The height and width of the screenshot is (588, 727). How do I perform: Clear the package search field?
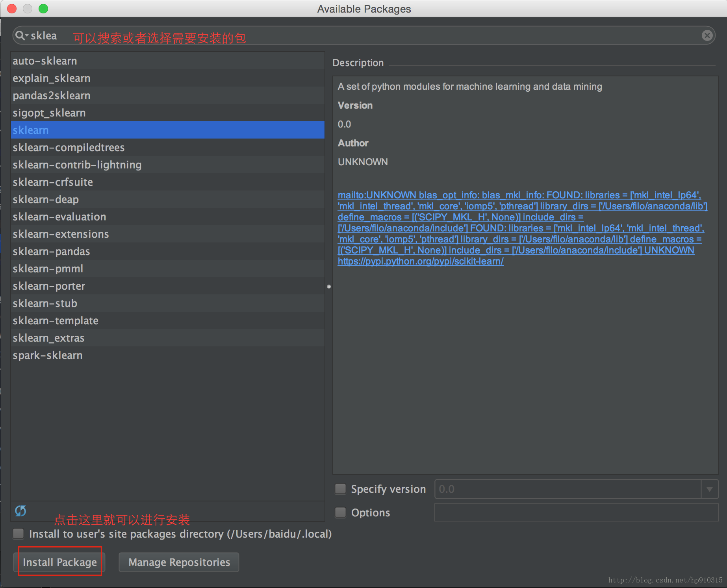click(707, 36)
